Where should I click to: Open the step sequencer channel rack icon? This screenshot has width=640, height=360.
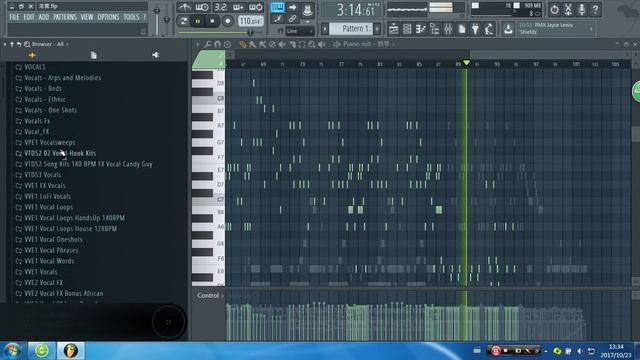point(407,29)
